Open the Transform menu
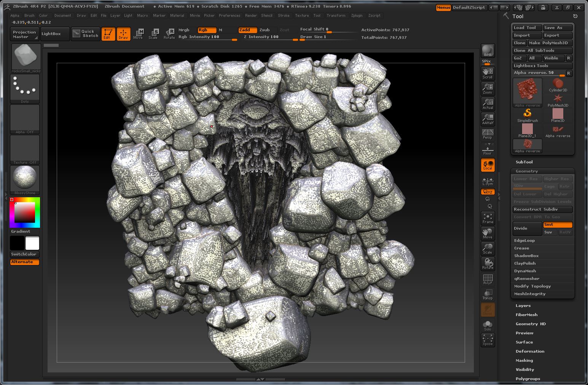This screenshot has width=588, height=385. 336,16
